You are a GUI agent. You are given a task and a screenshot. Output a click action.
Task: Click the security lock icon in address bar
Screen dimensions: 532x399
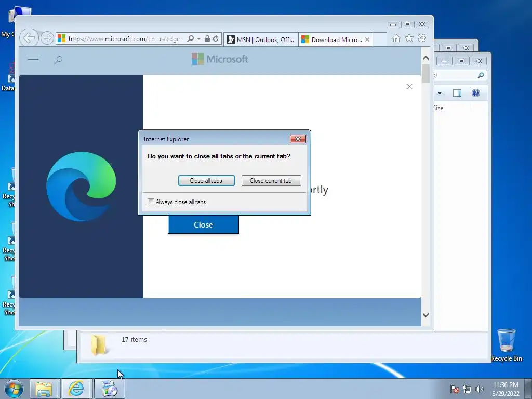(207, 38)
